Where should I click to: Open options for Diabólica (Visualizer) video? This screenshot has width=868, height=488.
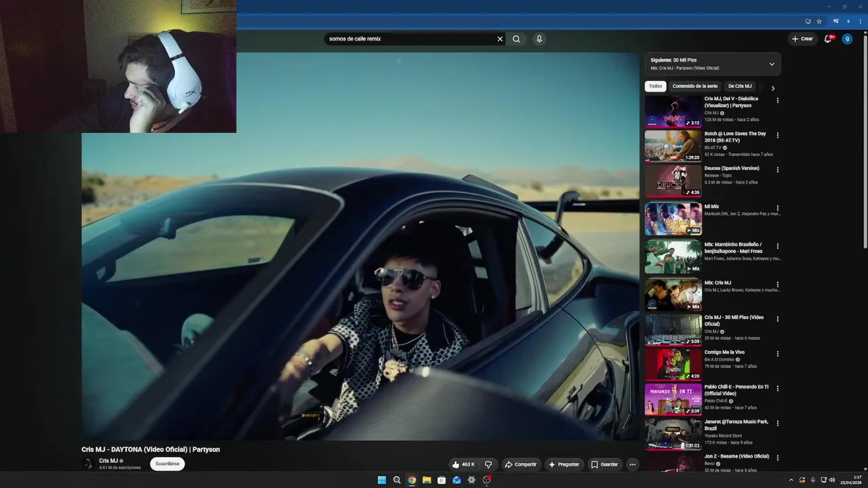coord(778,100)
